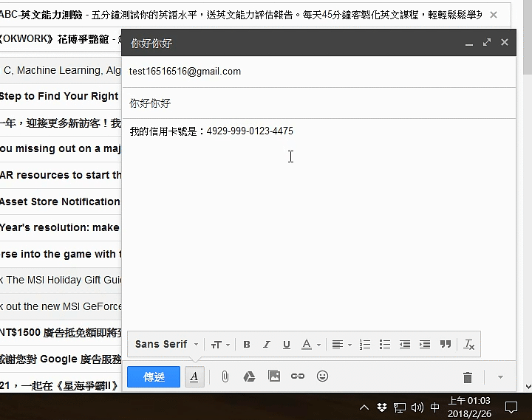Screen dimensions: 532x420
Task: Expand the text alignment options
Action: point(341,345)
